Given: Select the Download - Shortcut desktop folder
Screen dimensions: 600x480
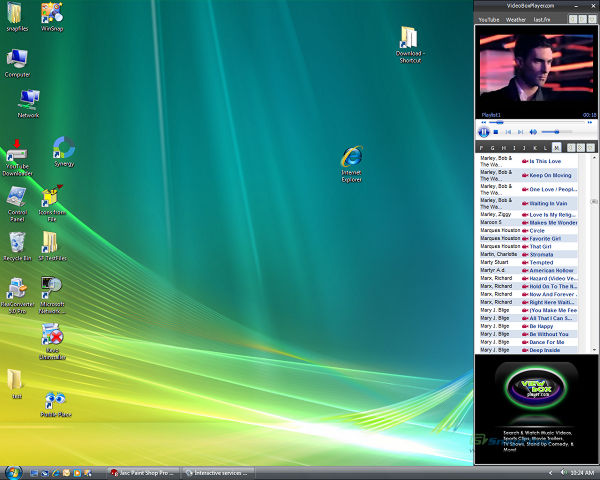Looking at the screenshot, I should coord(410,44).
